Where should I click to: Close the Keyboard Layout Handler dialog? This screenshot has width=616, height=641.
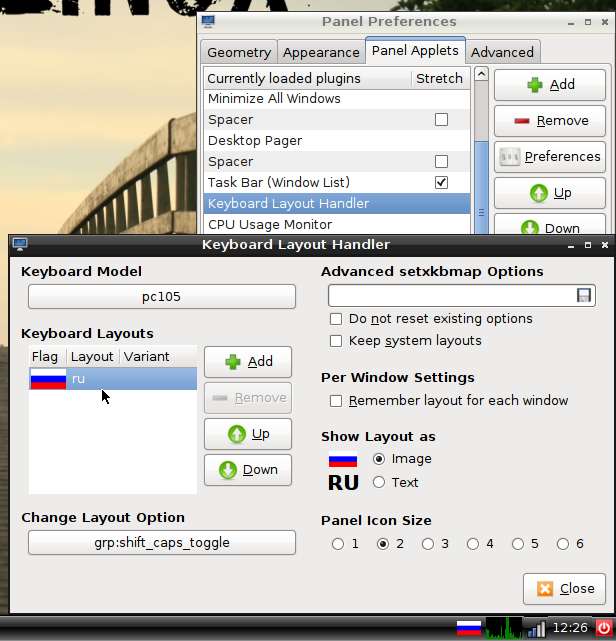564,589
